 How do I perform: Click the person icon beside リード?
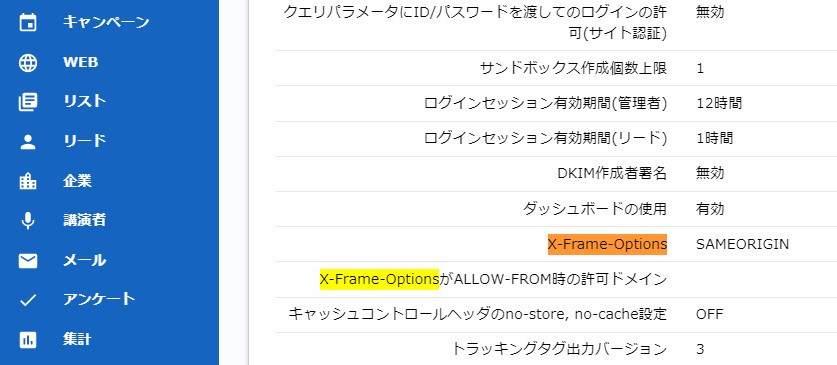coord(28,141)
